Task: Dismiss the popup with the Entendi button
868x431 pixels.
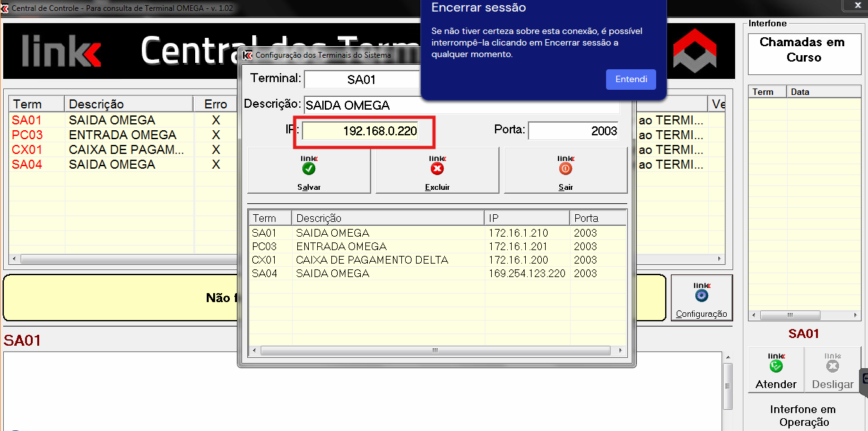Action: click(630, 80)
